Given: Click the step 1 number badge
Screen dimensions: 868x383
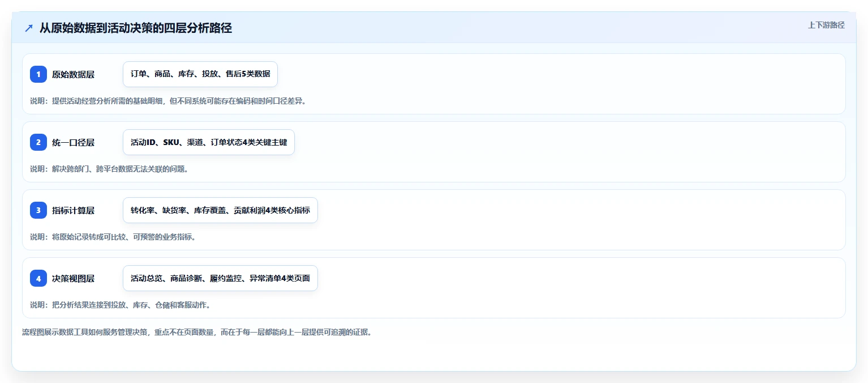Looking at the screenshot, I should coord(38,74).
